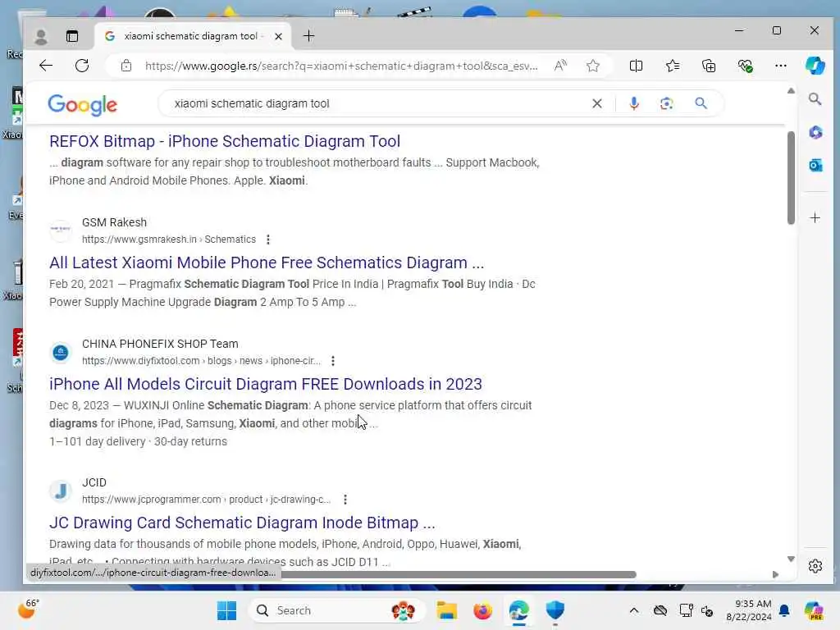Click the scroll down arrow
The width and height of the screenshot is (840, 630).
[791, 559]
